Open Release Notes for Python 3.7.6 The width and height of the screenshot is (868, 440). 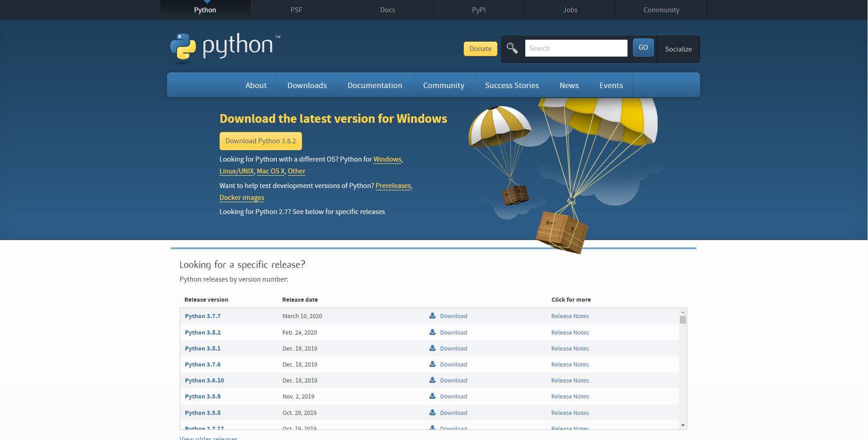pos(570,364)
